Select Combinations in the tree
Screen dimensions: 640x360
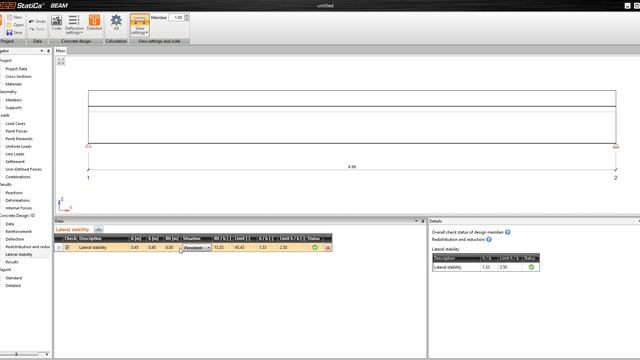[18, 177]
